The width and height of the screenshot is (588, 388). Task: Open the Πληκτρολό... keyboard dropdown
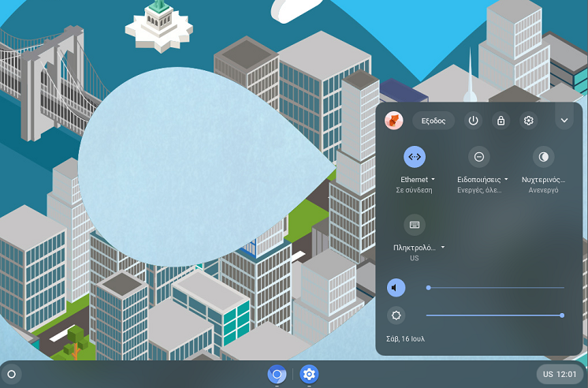(x=419, y=248)
